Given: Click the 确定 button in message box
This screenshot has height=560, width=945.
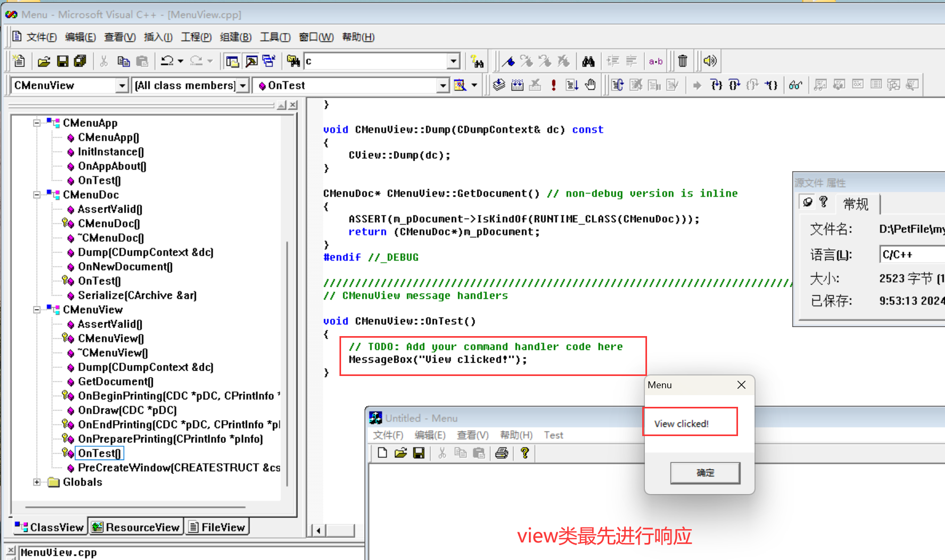Looking at the screenshot, I should coord(705,473).
